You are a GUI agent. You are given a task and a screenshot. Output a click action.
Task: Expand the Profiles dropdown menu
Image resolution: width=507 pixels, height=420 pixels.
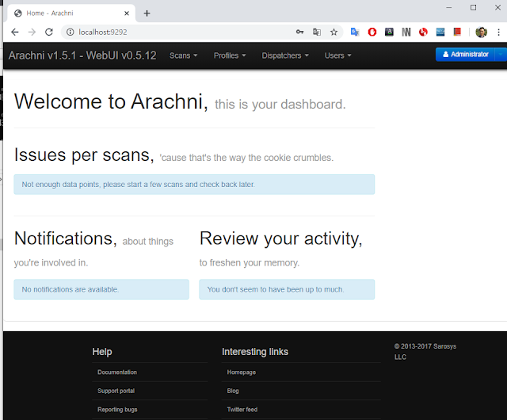(230, 55)
